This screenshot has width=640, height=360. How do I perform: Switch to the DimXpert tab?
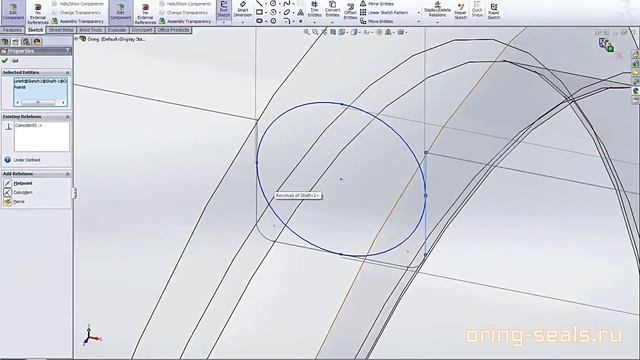point(142,30)
